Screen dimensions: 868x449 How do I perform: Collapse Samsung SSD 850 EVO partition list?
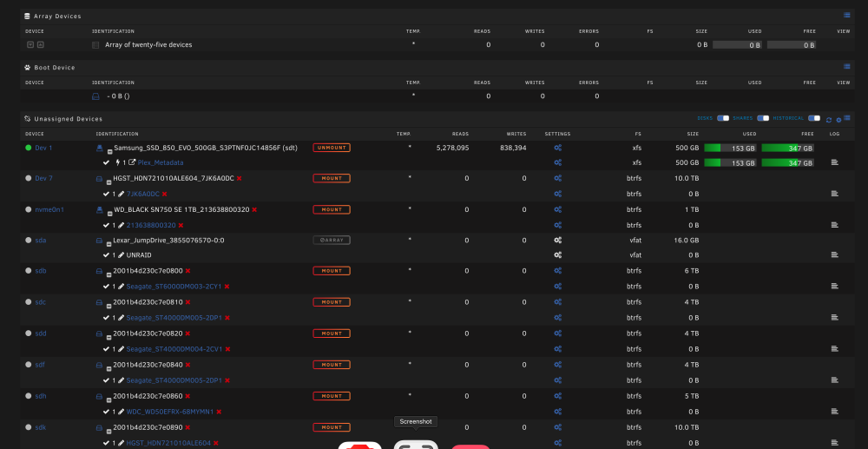click(109, 150)
